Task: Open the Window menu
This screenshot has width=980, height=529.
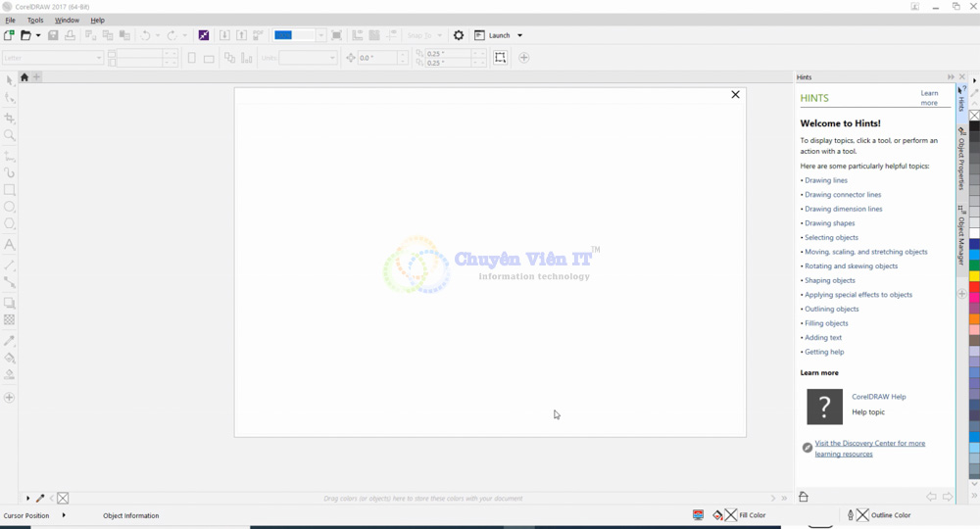Action: 67,20
